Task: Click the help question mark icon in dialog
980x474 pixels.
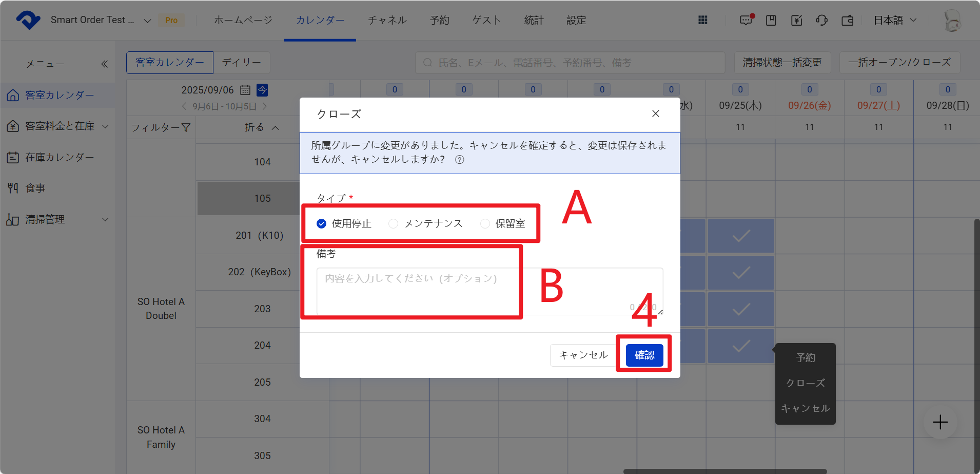Action: pos(460,160)
